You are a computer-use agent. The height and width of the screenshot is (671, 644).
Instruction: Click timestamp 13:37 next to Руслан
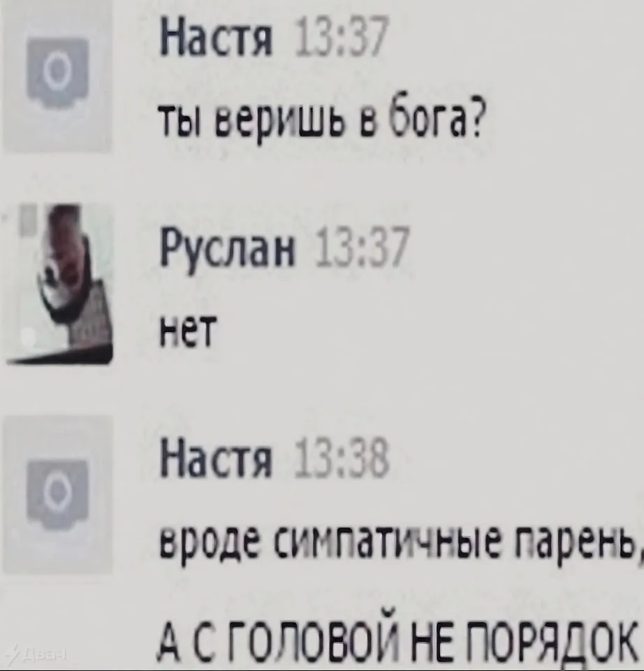click(363, 248)
